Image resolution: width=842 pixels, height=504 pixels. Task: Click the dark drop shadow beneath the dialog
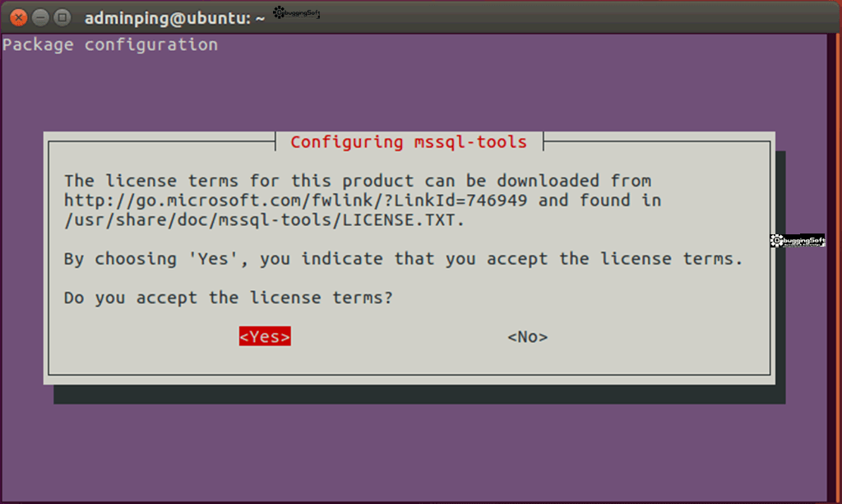(411, 395)
